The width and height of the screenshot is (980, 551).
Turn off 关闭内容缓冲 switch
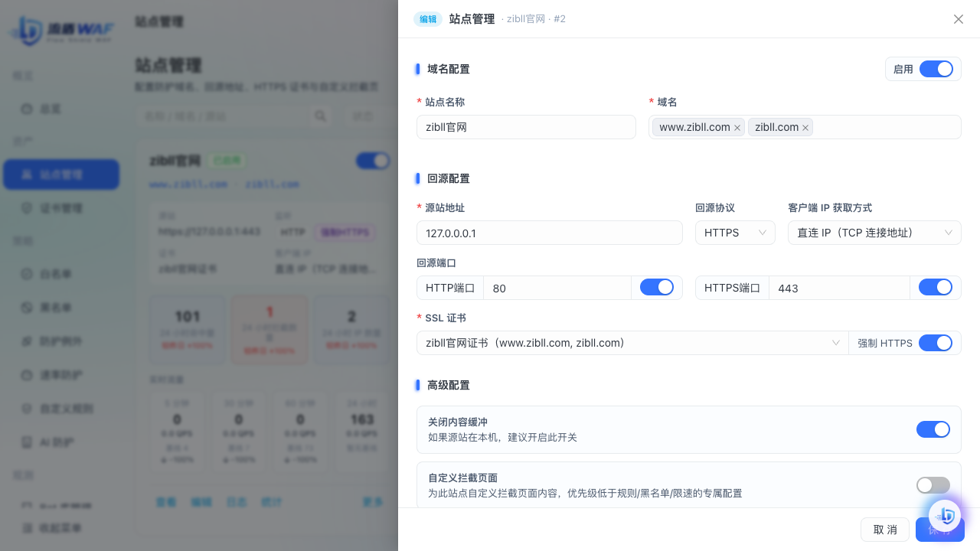coord(933,429)
